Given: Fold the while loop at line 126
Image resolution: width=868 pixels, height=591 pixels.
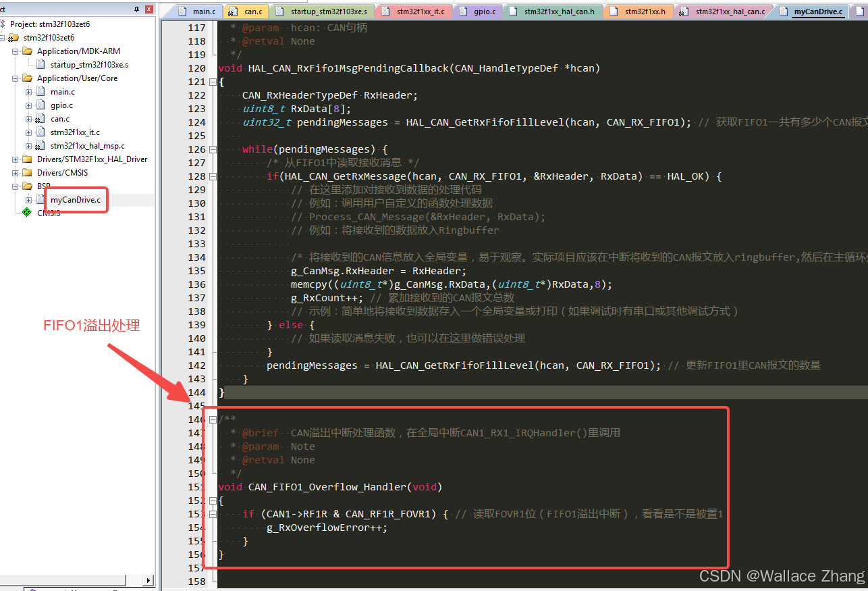Looking at the screenshot, I should [213, 149].
